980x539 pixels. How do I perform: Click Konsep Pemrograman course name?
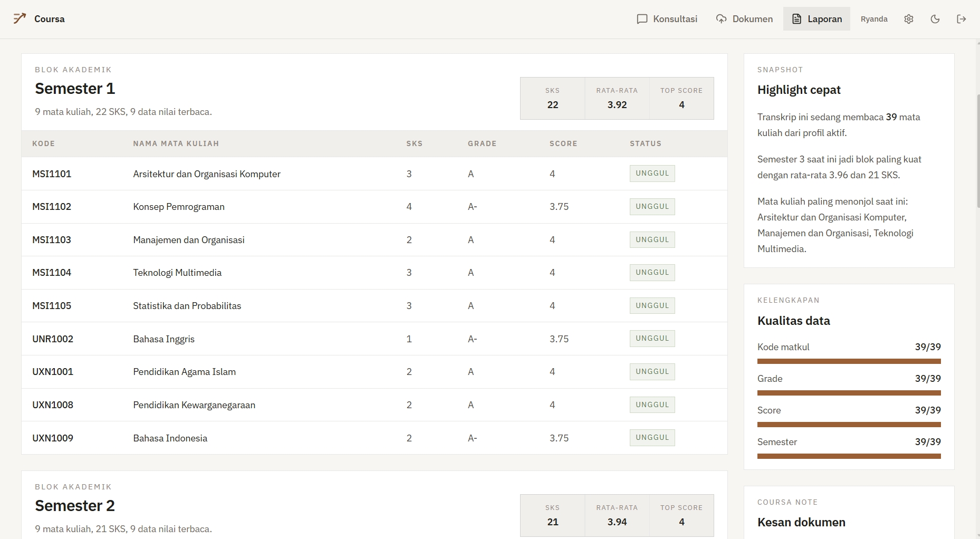point(179,207)
